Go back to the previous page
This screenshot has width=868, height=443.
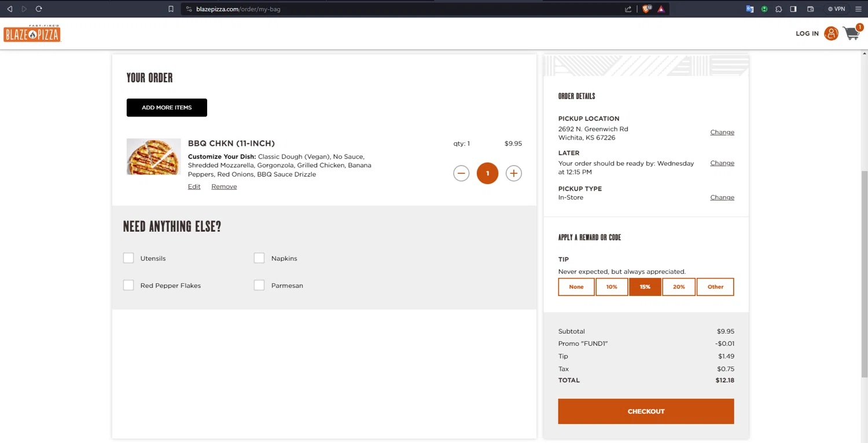click(x=9, y=9)
